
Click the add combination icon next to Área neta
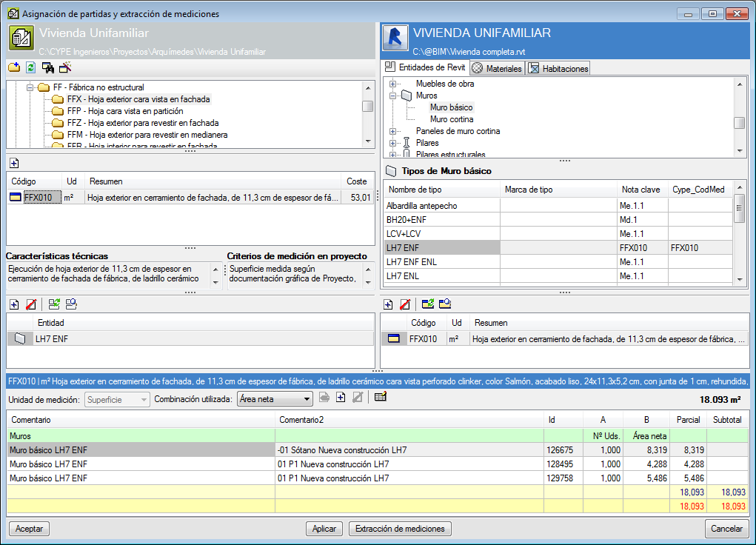341,398
